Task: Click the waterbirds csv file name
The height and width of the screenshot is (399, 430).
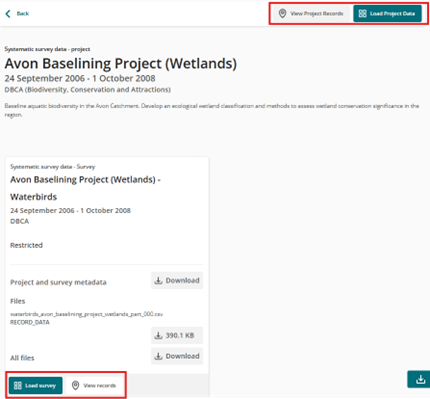Action: tap(86, 314)
